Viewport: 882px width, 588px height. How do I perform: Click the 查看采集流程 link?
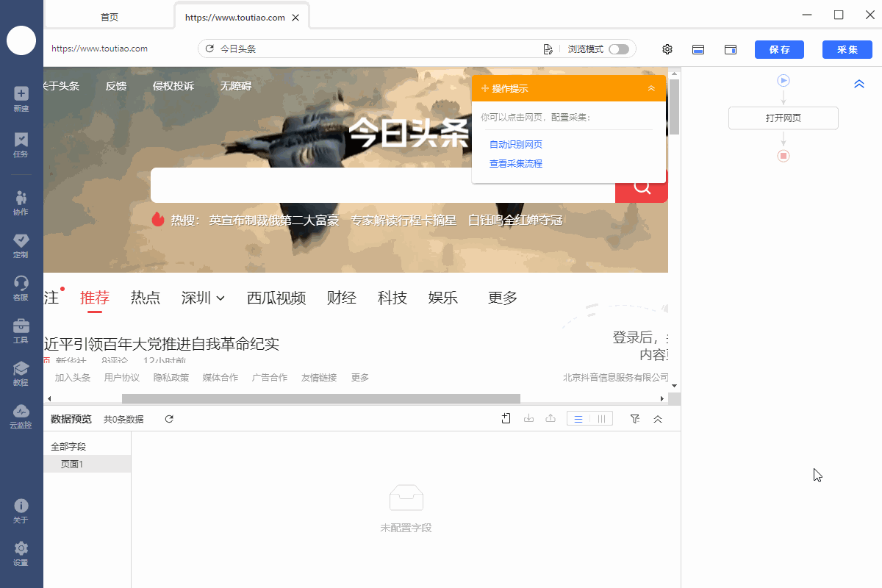click(x=516, y=163)
